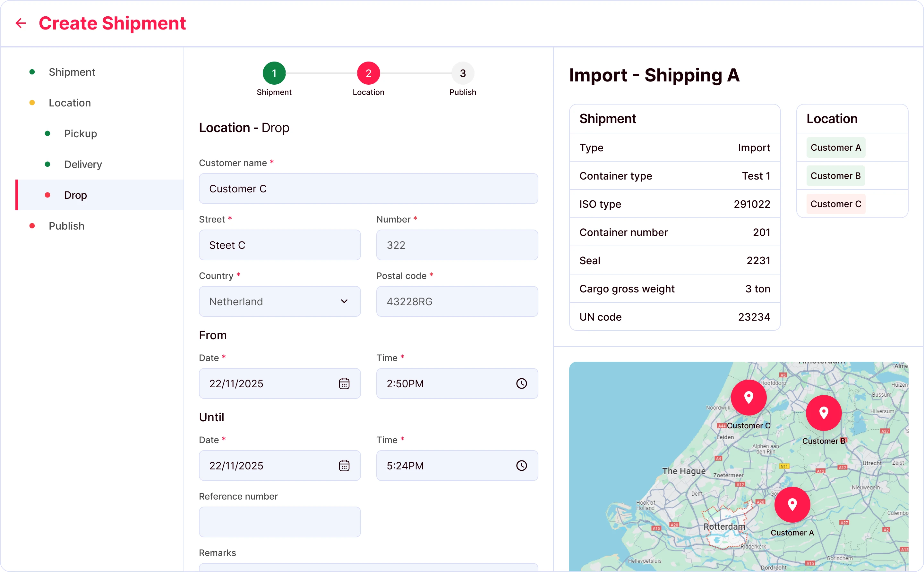Click the Customer C map pin
924x572 pixels.
749,398
